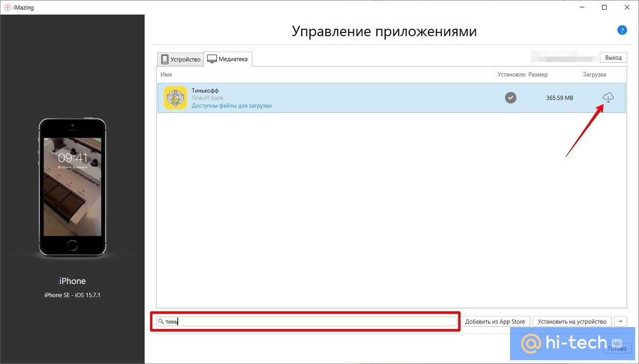The width and height of the screenshot is (639, 364).
Task: Click the Tinkoff Bank developer text
Action: coord(207,98)
